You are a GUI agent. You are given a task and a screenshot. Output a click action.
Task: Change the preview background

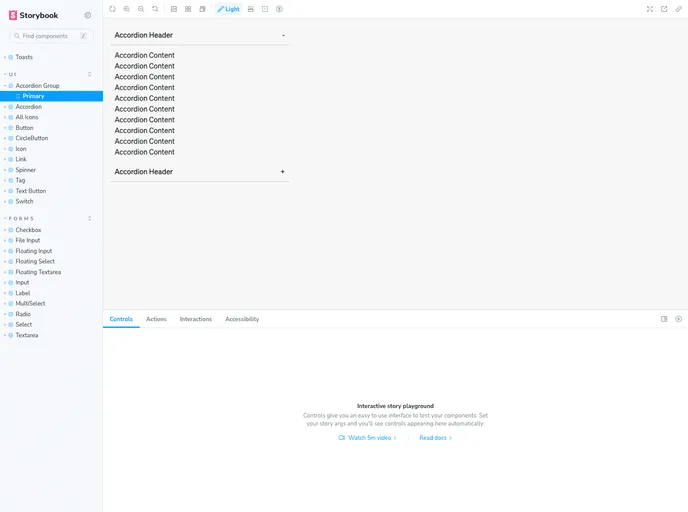pos(174,9)
